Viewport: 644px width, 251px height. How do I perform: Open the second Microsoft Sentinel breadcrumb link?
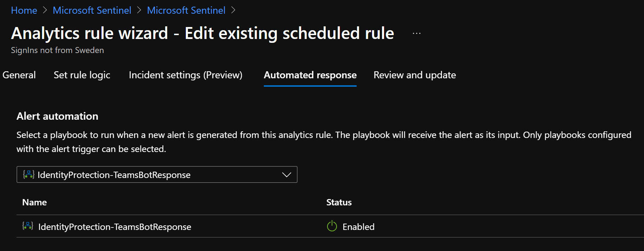(186, 11)
